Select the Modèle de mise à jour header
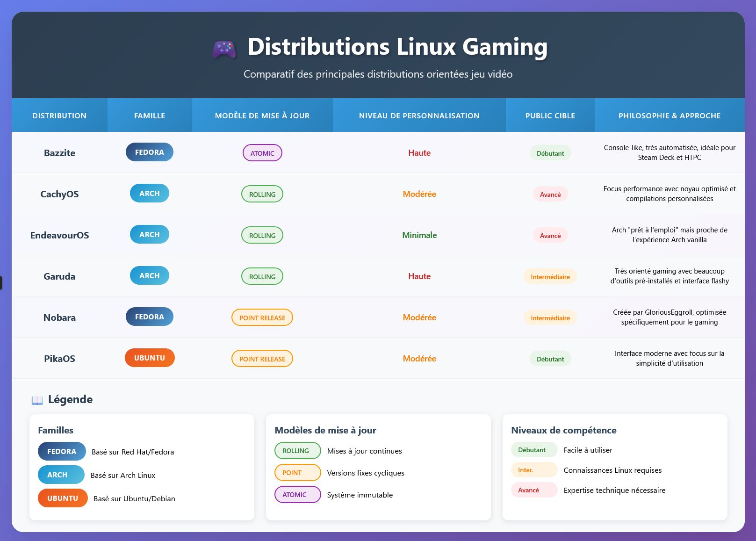Viewport: 756px width, 541px height. point(262,115)
